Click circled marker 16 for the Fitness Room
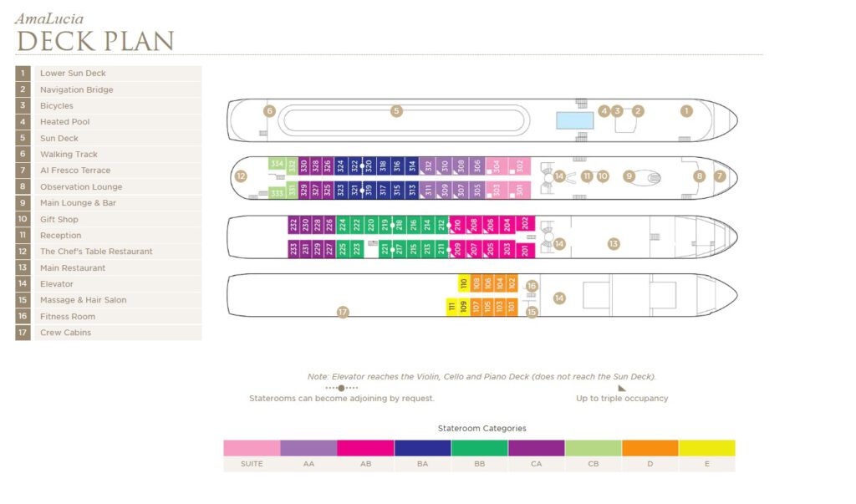Screen dimensions: 856x504 tap(532, 286)
